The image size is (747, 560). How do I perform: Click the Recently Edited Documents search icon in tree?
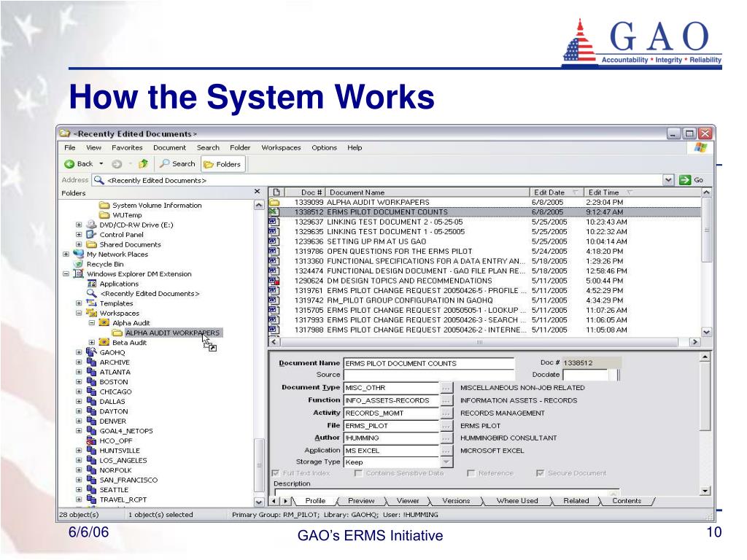(91, 293)
